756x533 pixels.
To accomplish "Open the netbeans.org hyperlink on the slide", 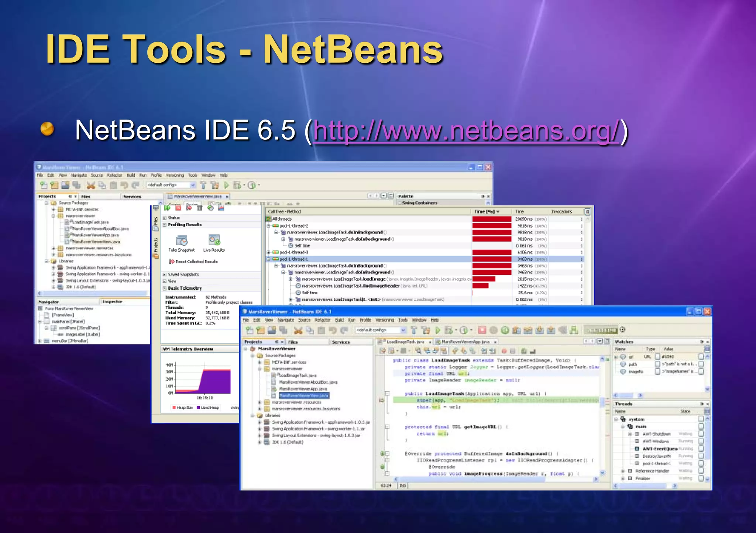I will point(466,131).
